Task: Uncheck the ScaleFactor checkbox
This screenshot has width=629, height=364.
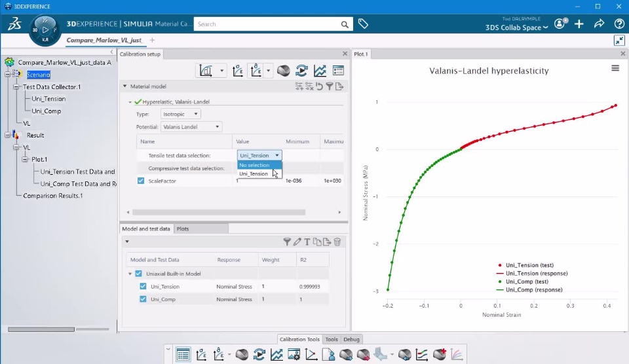Action: coord(141,181)
